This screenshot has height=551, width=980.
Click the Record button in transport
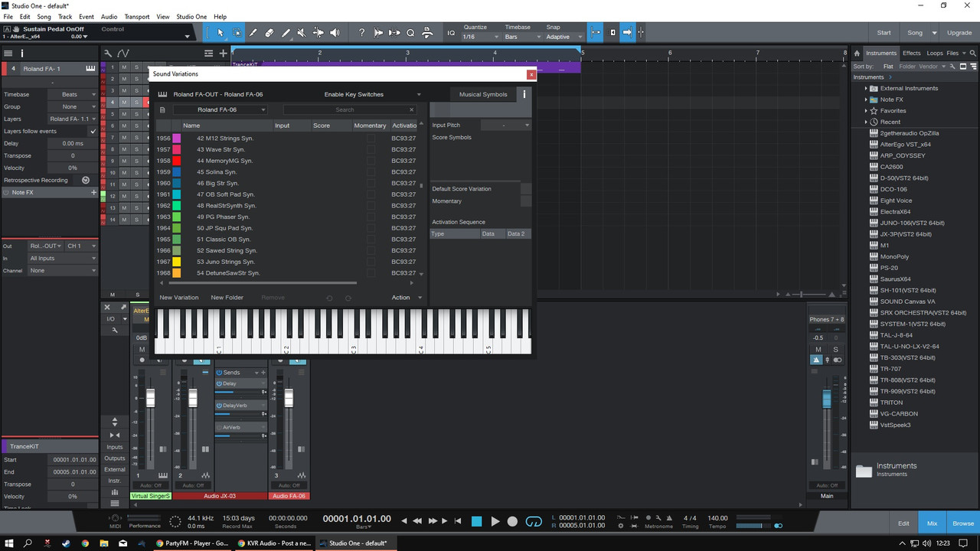click(512, 521)
